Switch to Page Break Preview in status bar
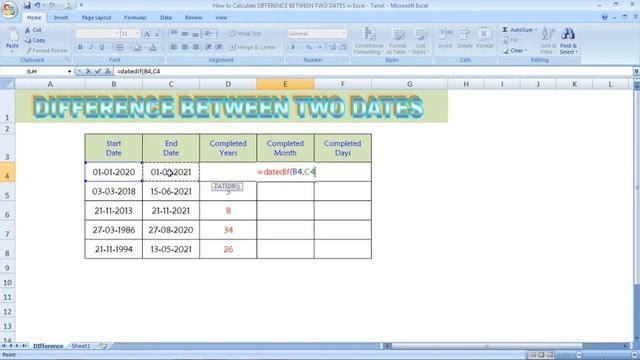The width and height of the screenshot is (640, 360). tap(550, 355)
